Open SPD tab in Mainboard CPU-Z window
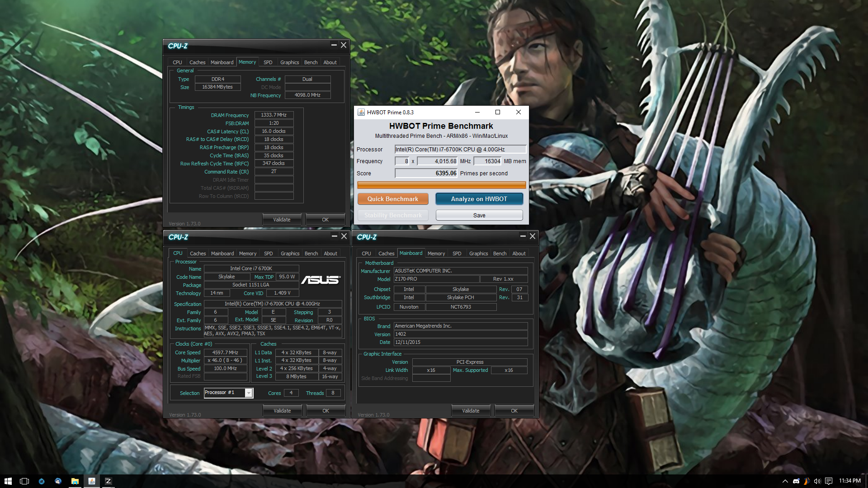 point(457,253)
